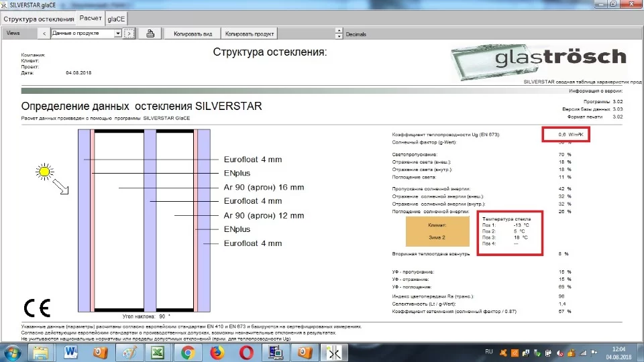Click the sun icon beside the glazing diagram
This screenshot has width=644, height=362.
click(x=44, y=172)
